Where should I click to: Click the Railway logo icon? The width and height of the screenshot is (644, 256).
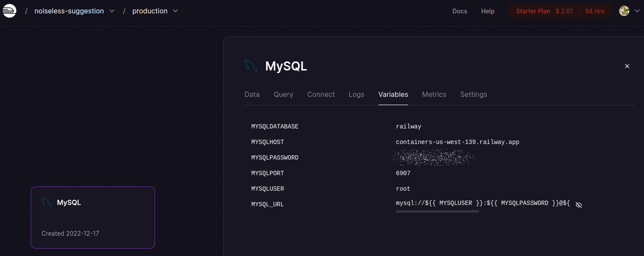point(9,11)
